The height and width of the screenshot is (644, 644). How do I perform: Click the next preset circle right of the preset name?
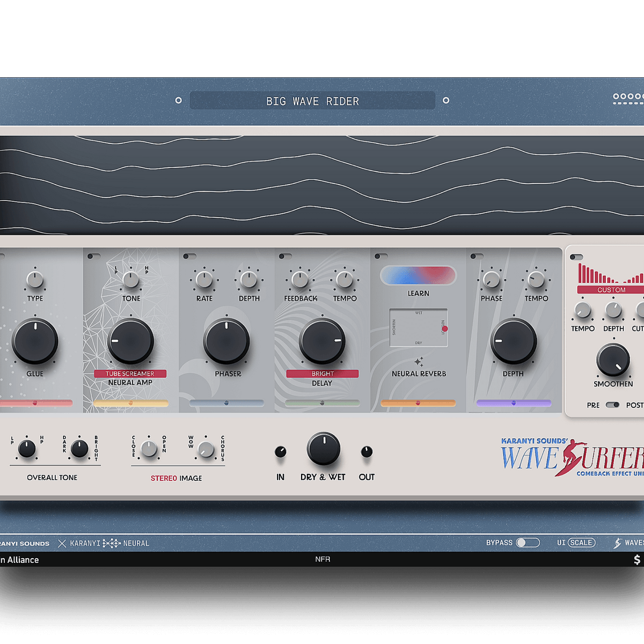coord(445,100)
